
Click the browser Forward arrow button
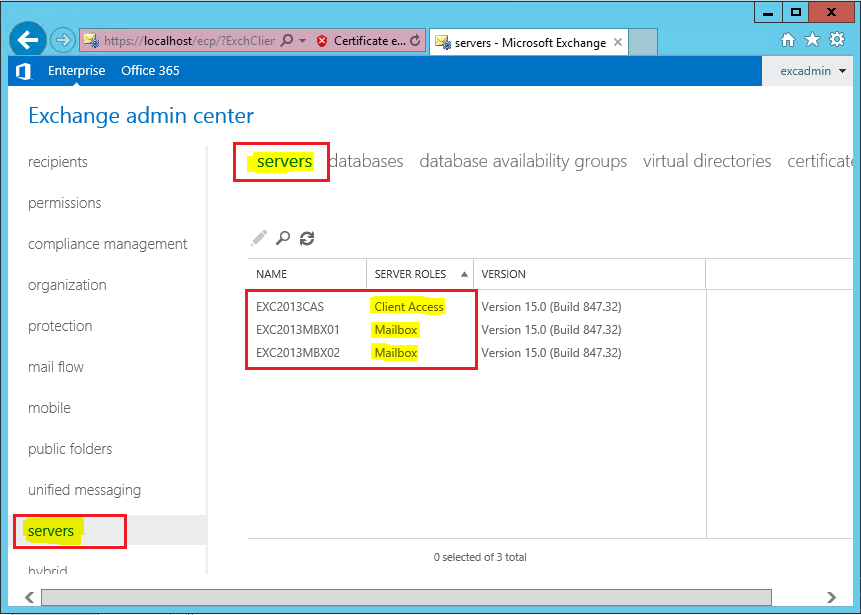63,40
